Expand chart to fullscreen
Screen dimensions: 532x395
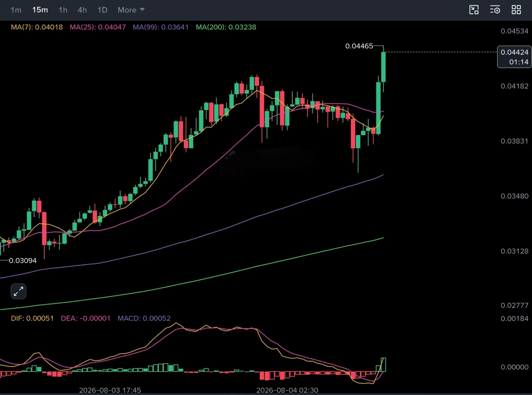18,291
